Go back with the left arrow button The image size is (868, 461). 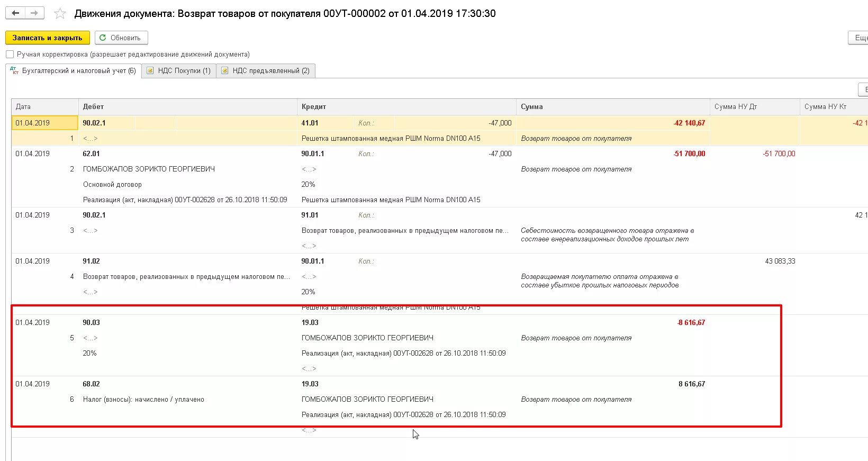[15, 13]
